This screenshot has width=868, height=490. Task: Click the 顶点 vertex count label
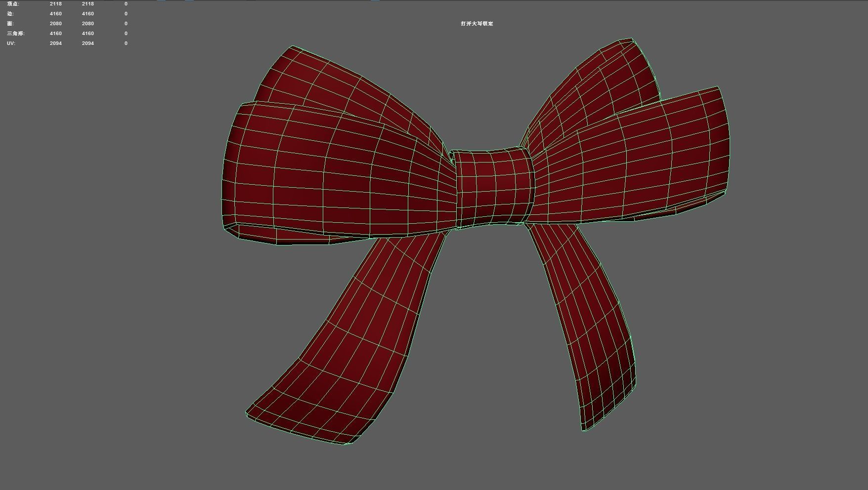(13, 4)
